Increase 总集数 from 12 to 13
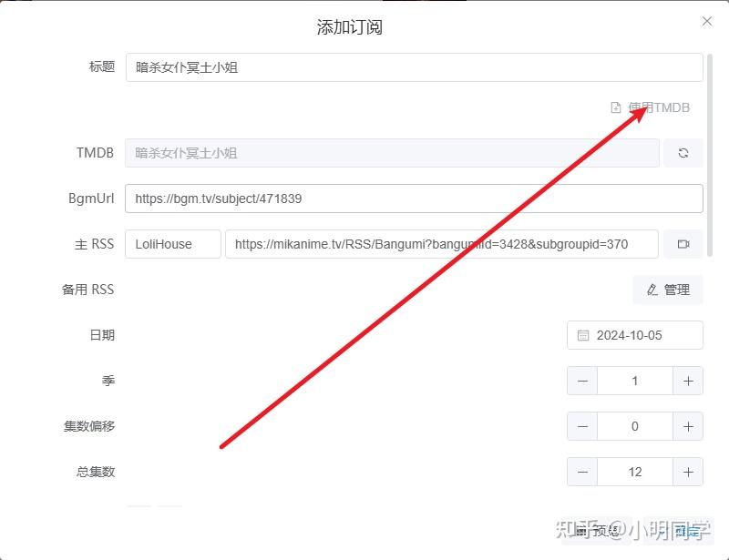 click(688, 472)
